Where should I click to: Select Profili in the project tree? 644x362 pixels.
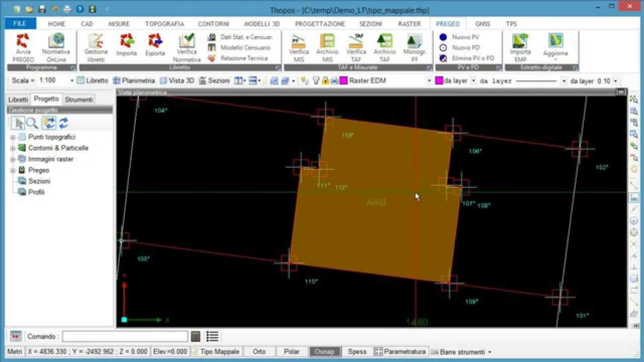[36, 192]
